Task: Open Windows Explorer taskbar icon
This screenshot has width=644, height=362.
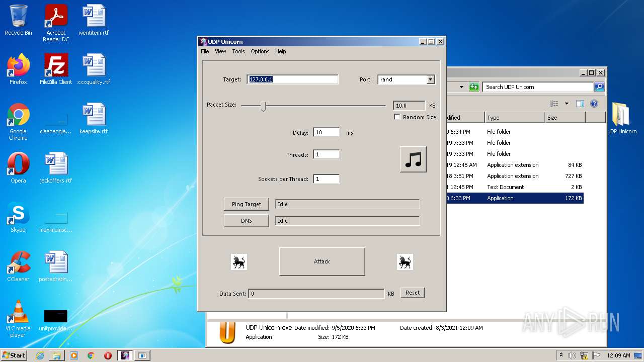Action: click(x=57, y=355)
